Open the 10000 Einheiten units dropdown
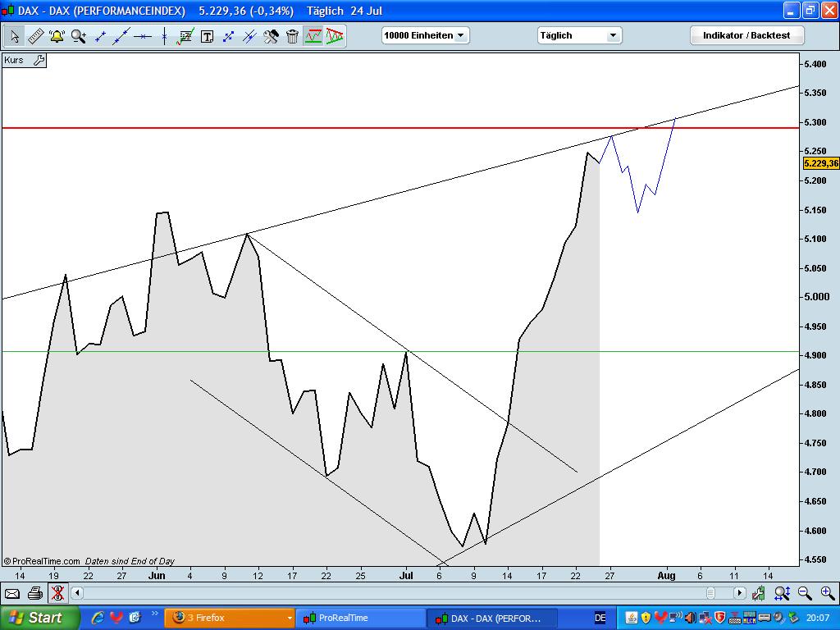 (x=425, y=35)
